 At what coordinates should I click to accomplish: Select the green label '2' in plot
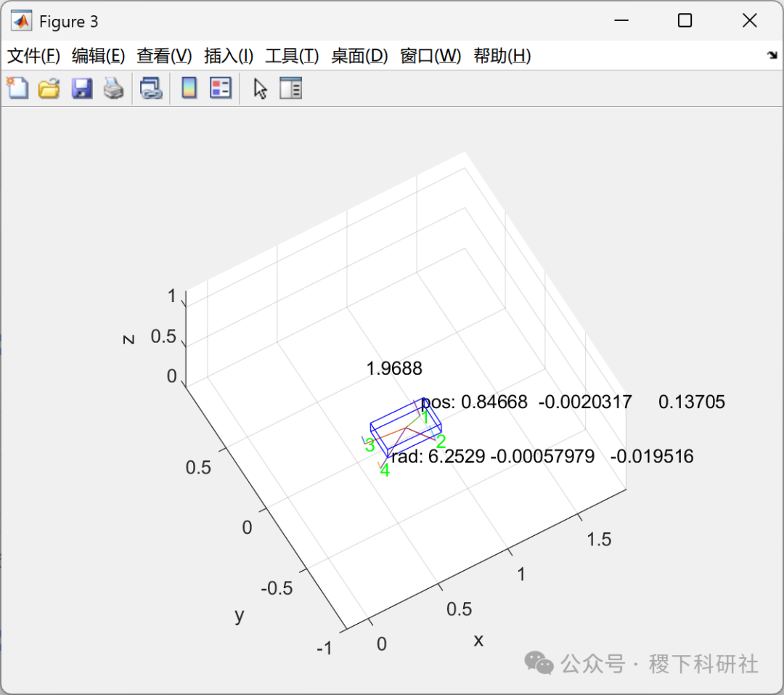(441, 442)
